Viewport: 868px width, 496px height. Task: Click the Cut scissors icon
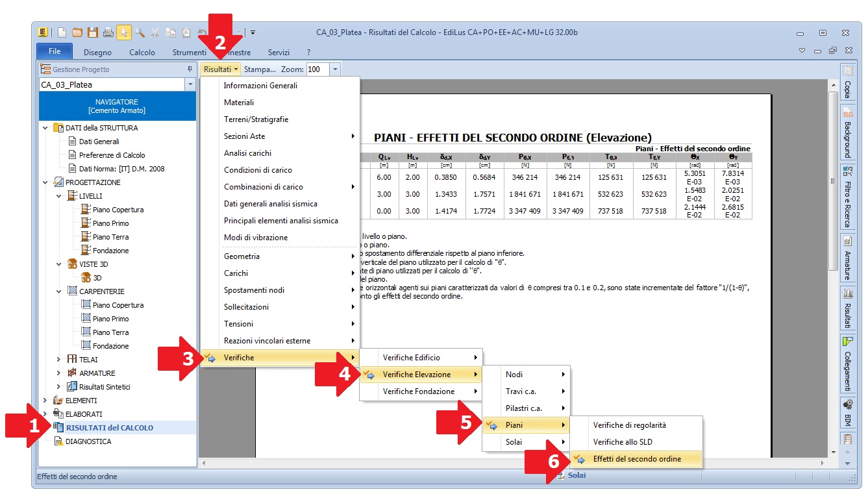click(155, 32)
